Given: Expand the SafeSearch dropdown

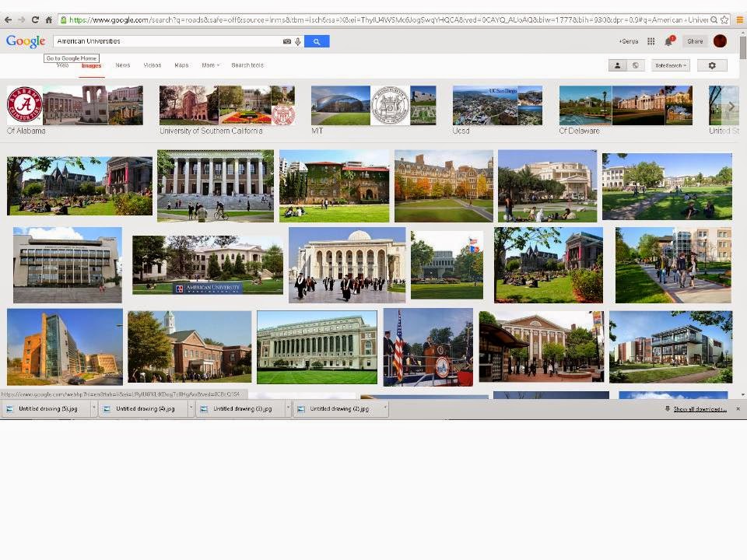Looking at the screenshot, I should click(x=671, y=65).
